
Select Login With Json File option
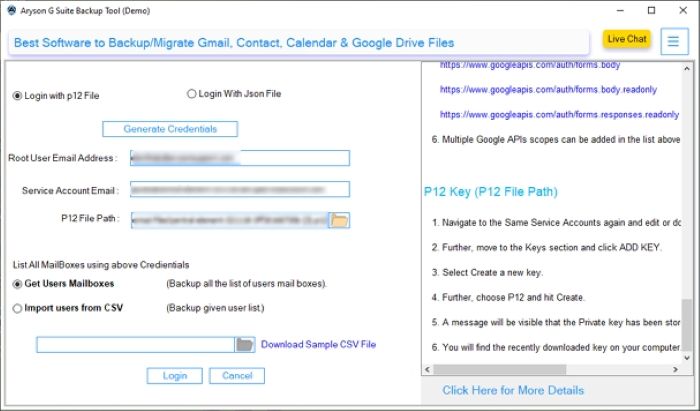(234, 94)
